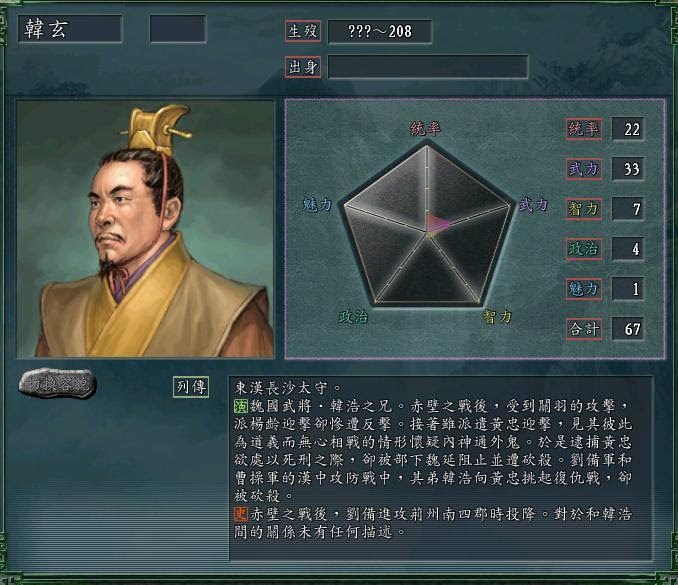Click the empty 出身 origin field
The width and height of the screenshot is (678, 585).
pyautogui.click(x=428, y=67)
